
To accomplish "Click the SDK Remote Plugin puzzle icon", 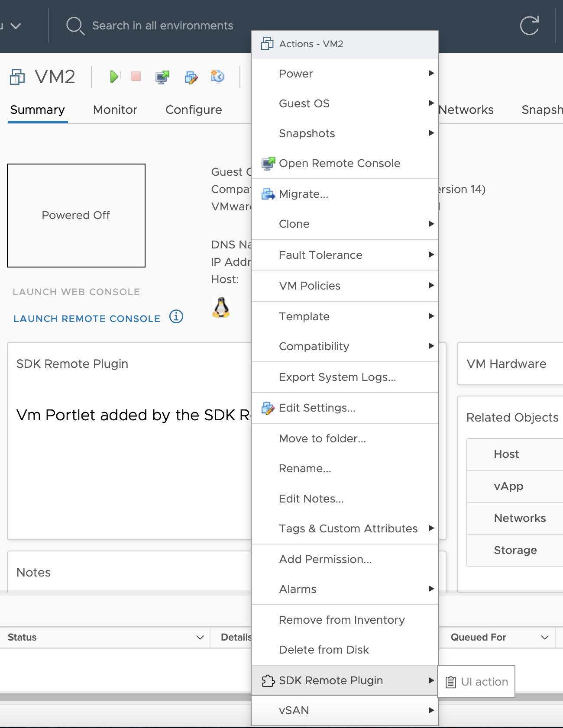I will [x=268, y=681].
